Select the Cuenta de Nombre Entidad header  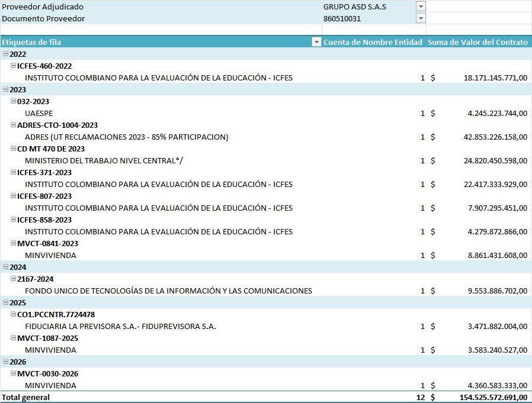tap(374, 42)
